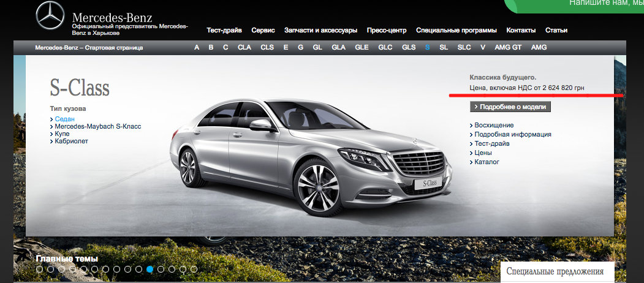Select the G model class
The height and width of the screenshot is (283, 644).
301,48
